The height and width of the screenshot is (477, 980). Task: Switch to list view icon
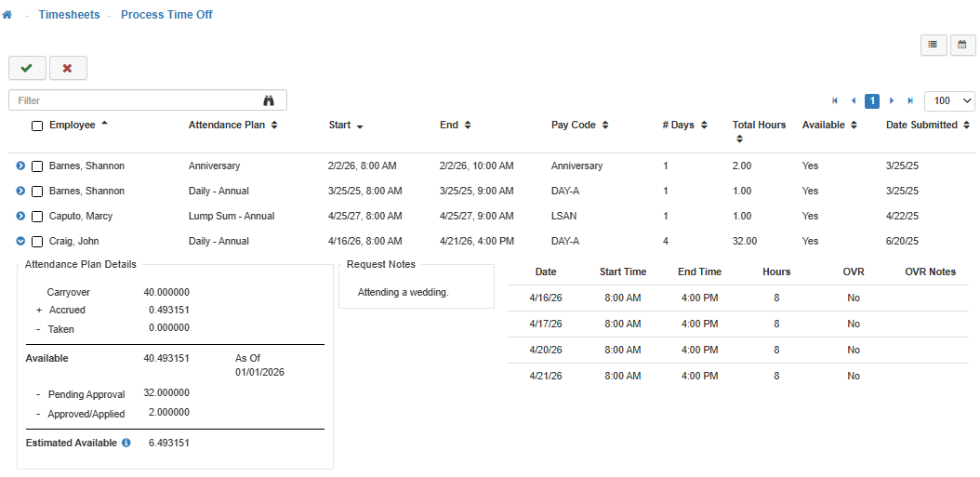[933, 46]
